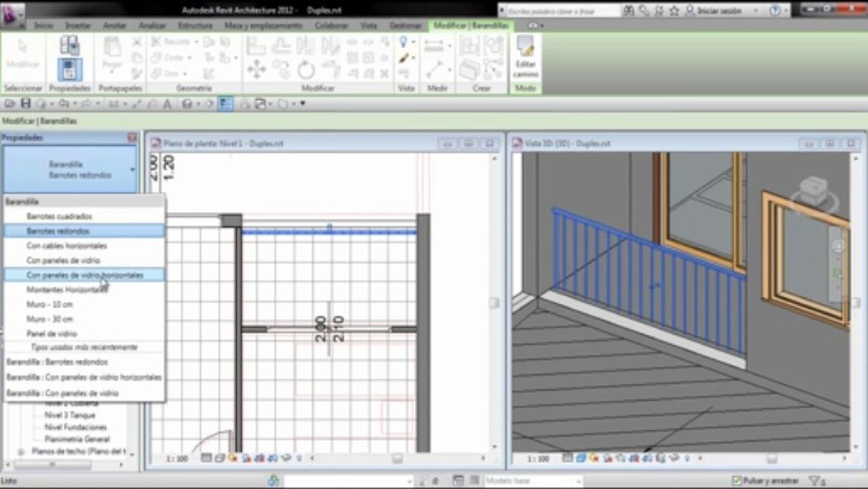
Task: Choose Barrotes cuadrados railing type
Action: point(84,217)
